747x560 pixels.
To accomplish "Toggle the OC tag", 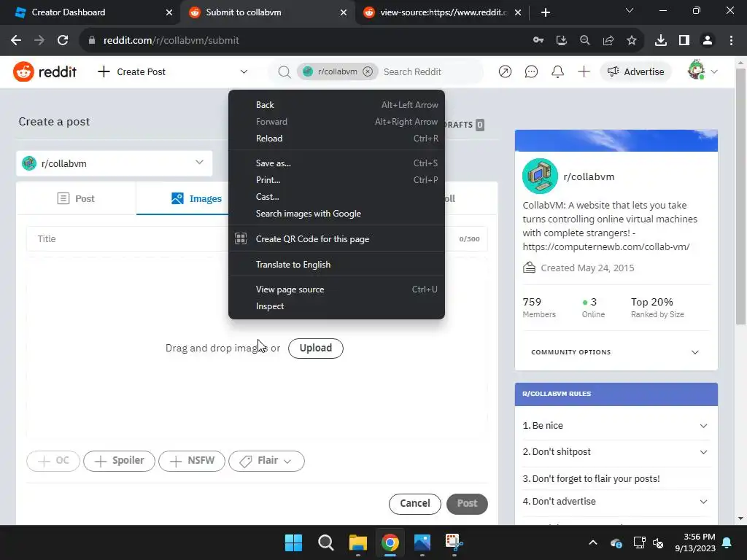I will [53, 461].
